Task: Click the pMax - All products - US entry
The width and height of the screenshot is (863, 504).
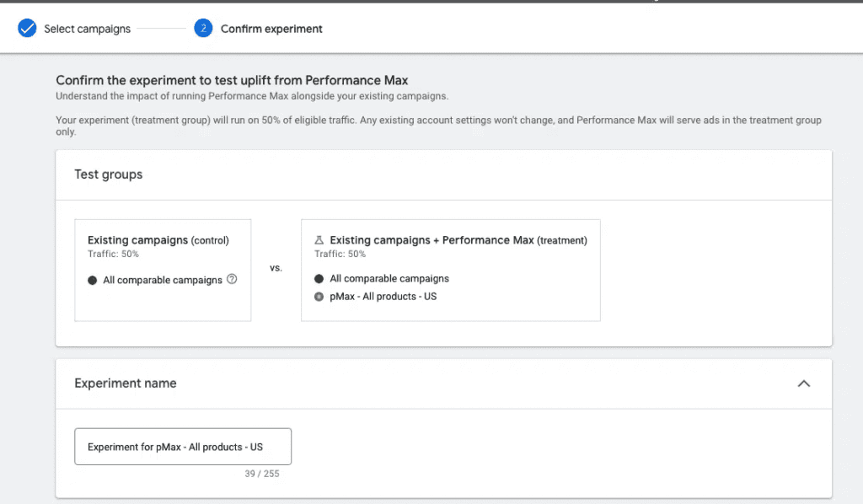Action: (x=383, y=296)
